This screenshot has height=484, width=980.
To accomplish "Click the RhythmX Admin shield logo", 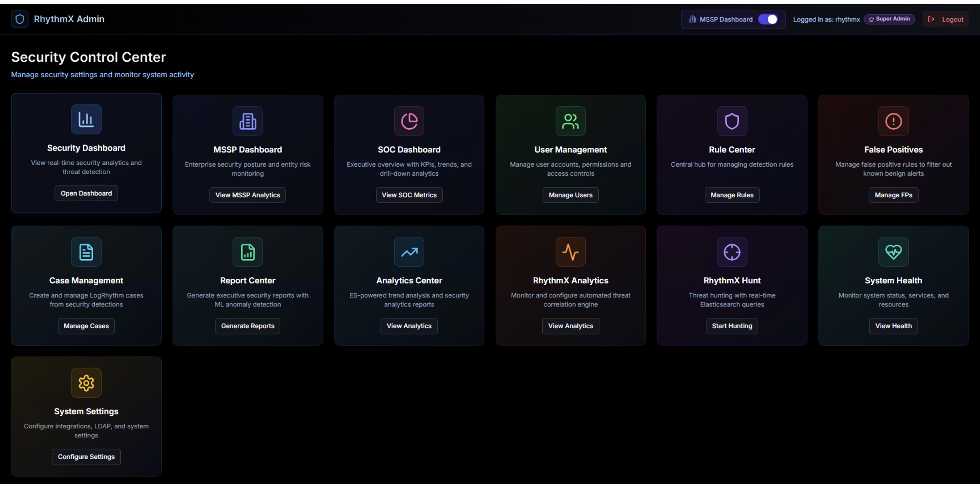I will click(20, 19).
